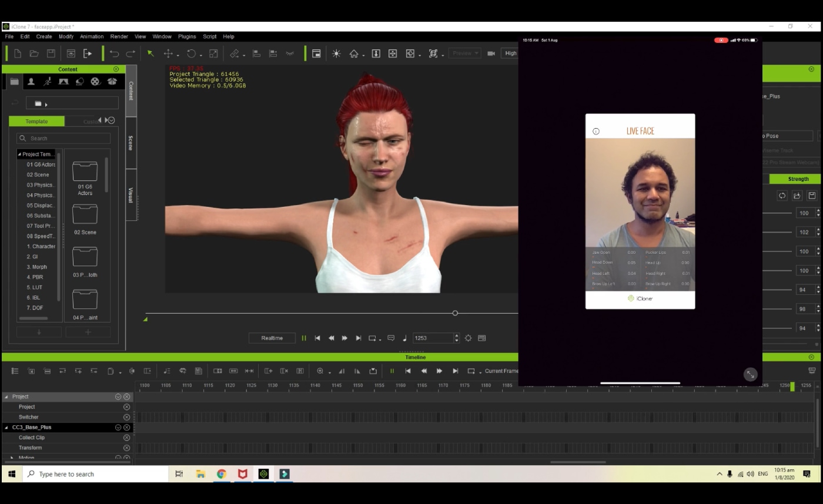This screenshot has width=823, height=504.
Task: Activate the Rotate object tool
Action: tap(191, 53)
